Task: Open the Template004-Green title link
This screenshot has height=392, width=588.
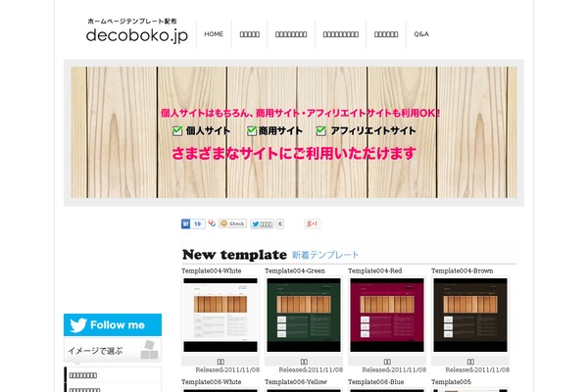Action: pos(295,270)
